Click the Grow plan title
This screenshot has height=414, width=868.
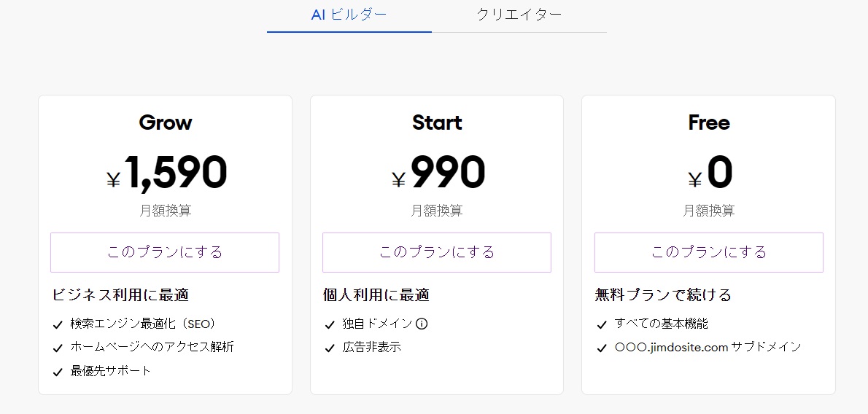[x=165, y=122]
